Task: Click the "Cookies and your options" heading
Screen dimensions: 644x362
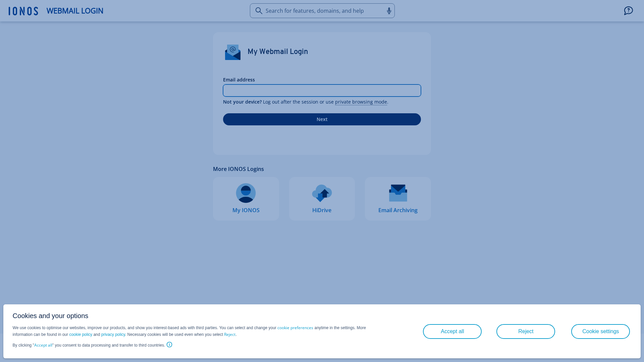Action: (x=50, y=316)
